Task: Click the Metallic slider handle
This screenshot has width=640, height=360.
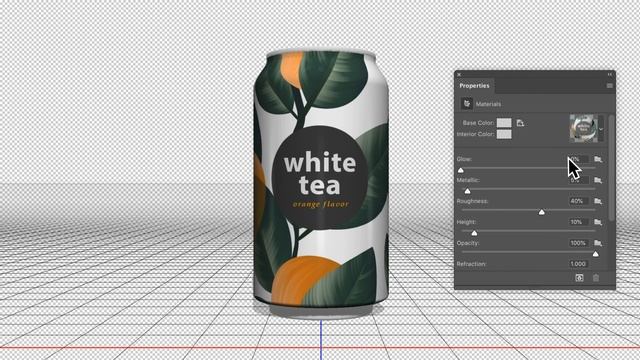Action: 467,191
